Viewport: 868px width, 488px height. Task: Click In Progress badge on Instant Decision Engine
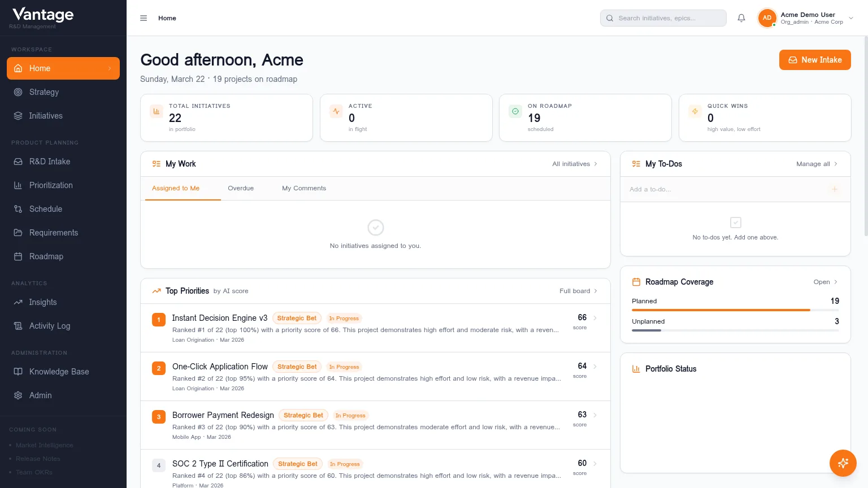[344, 318]
